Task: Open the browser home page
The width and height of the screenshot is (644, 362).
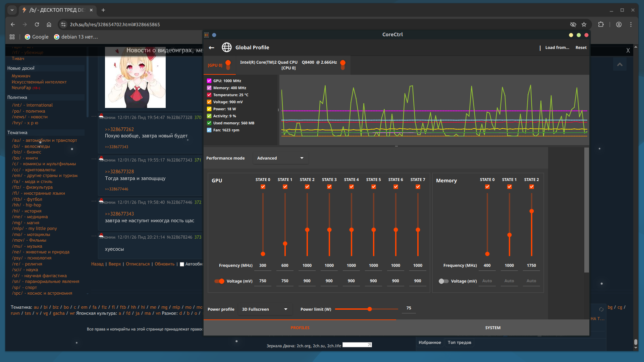Action: (x=49, y=24)
